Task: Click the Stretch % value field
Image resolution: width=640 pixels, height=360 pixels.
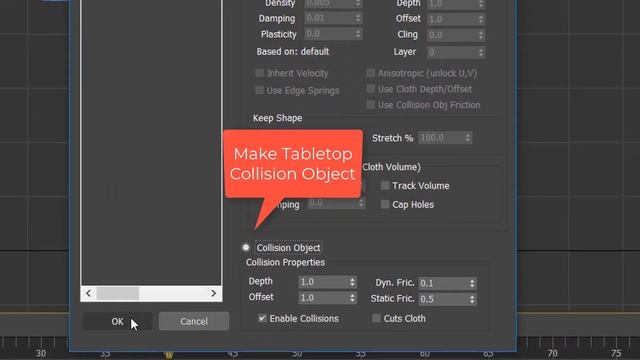Action: click(x=441, y=138)
